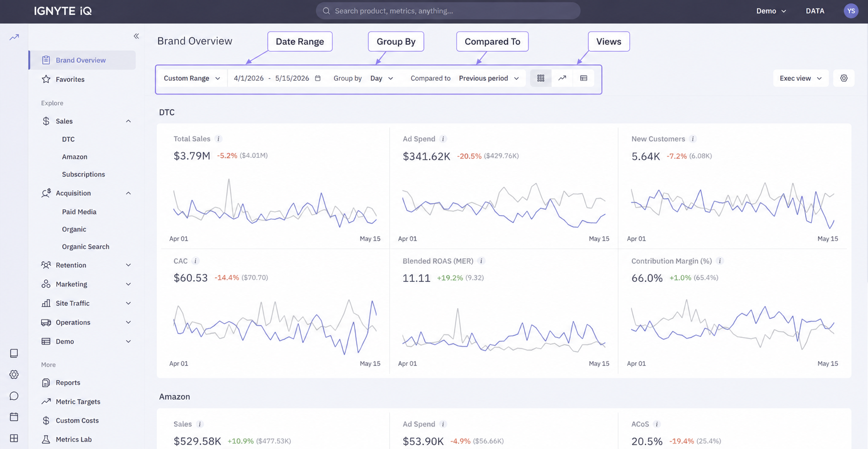Viewport: 868px width, 449px height.
Task: Focus the search product, metrics field
Action: coord(448,11)
